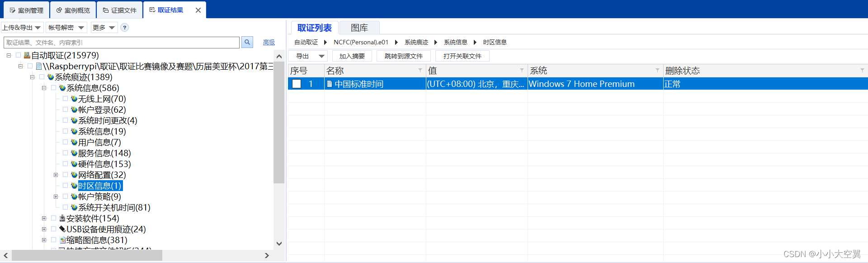The image size is (868, 263).
Task: Select the 中国标准时间 cell
Action: (x=375, y=84)
